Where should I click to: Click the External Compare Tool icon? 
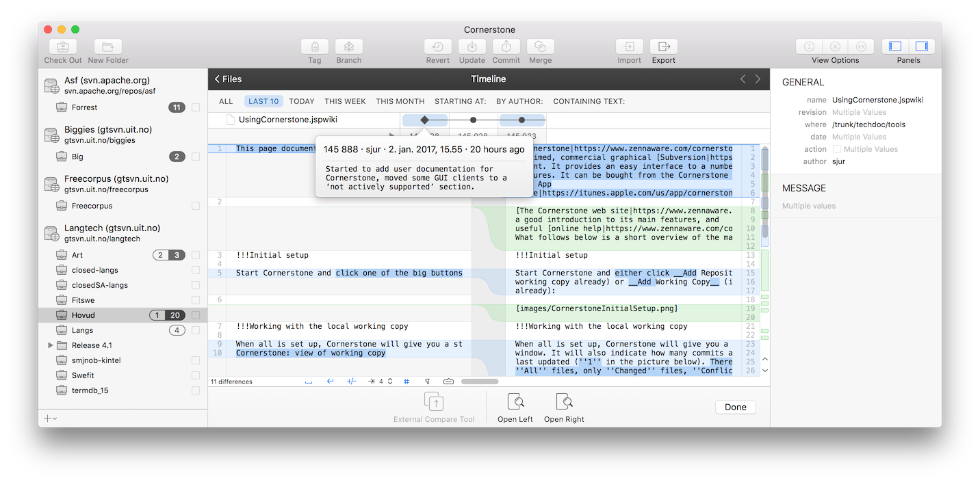click(x=434, y=401)
